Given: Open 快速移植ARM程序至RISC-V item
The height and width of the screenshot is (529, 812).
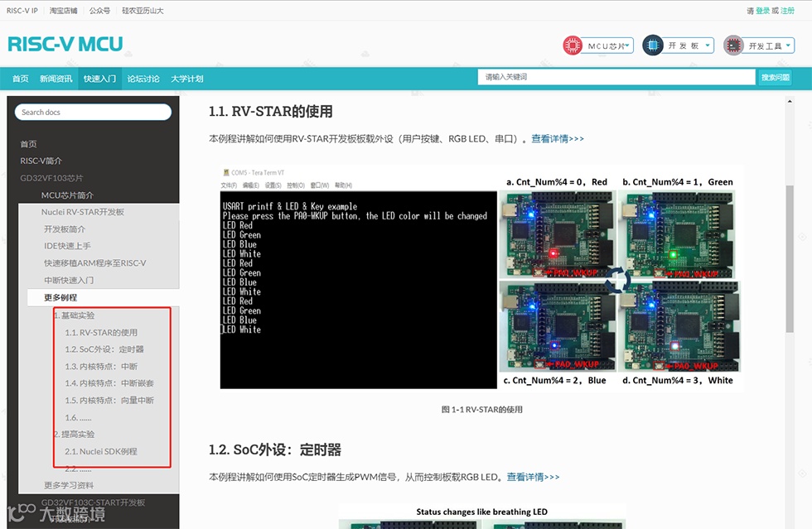Looking at the screenshot, I should pos(95,263).
